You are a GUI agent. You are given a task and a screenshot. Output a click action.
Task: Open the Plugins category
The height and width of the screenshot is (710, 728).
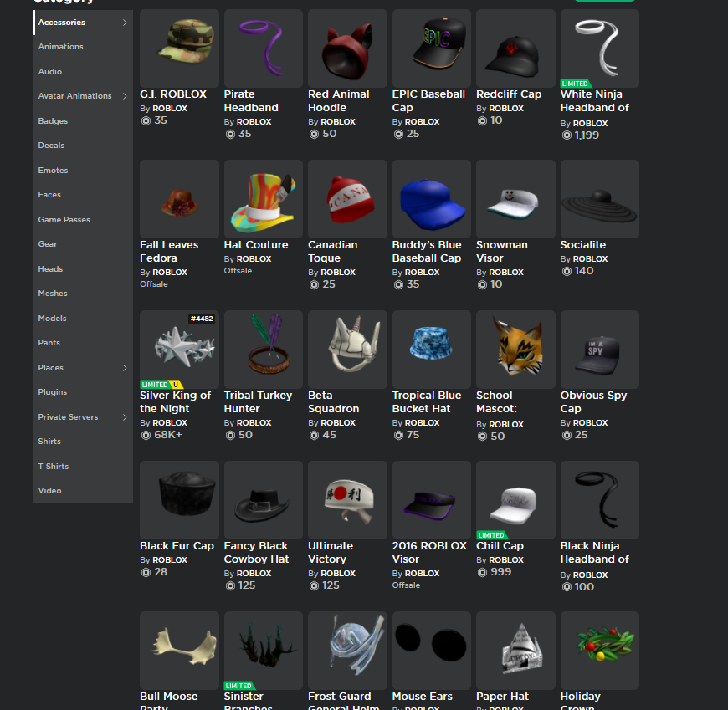[53, 392]
